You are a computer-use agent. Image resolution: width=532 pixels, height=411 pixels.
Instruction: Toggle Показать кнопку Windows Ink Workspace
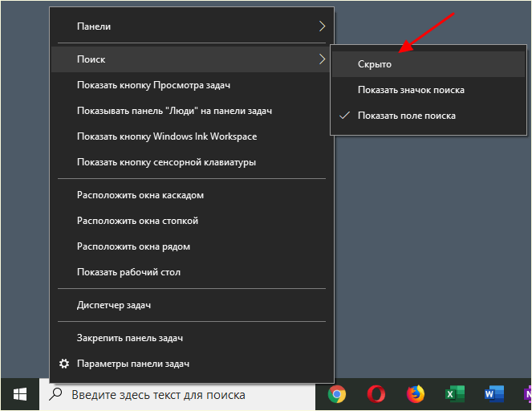tap(192, 136)
